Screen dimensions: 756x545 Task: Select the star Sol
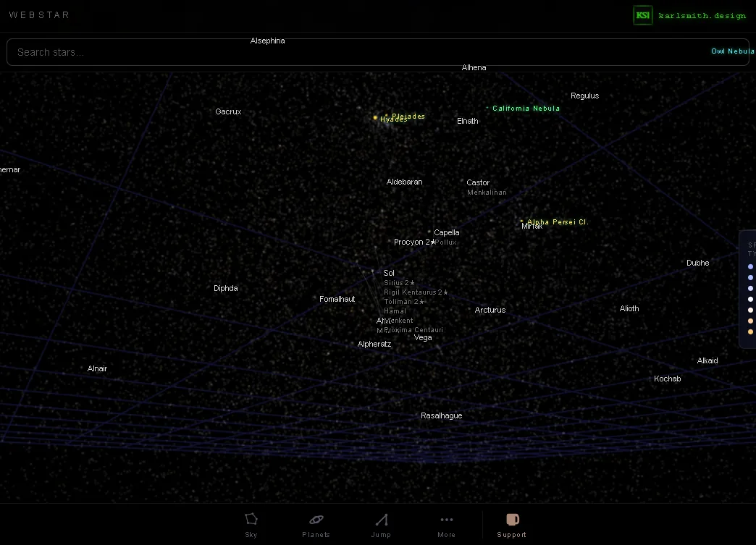(x=389, y=273)
